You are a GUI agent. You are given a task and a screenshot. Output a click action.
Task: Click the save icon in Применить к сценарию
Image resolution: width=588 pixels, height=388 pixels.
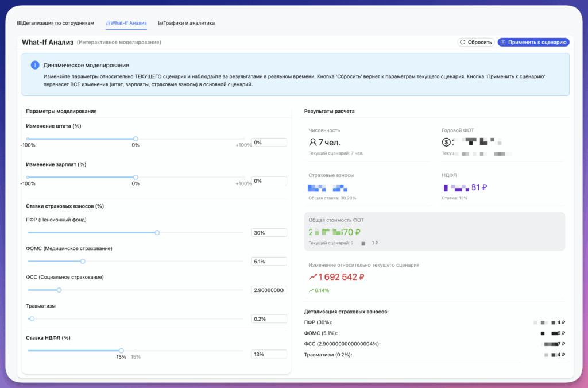(x=503, y=42)
